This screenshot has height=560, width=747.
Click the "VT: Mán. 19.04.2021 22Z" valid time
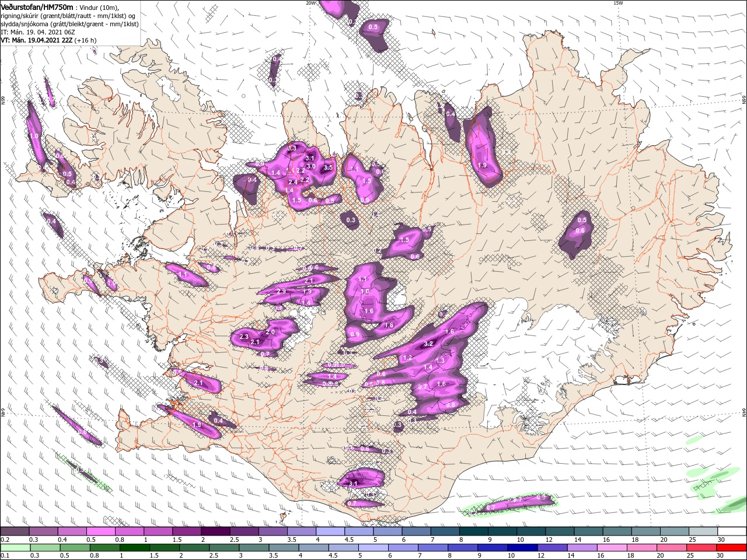[36, 40]
